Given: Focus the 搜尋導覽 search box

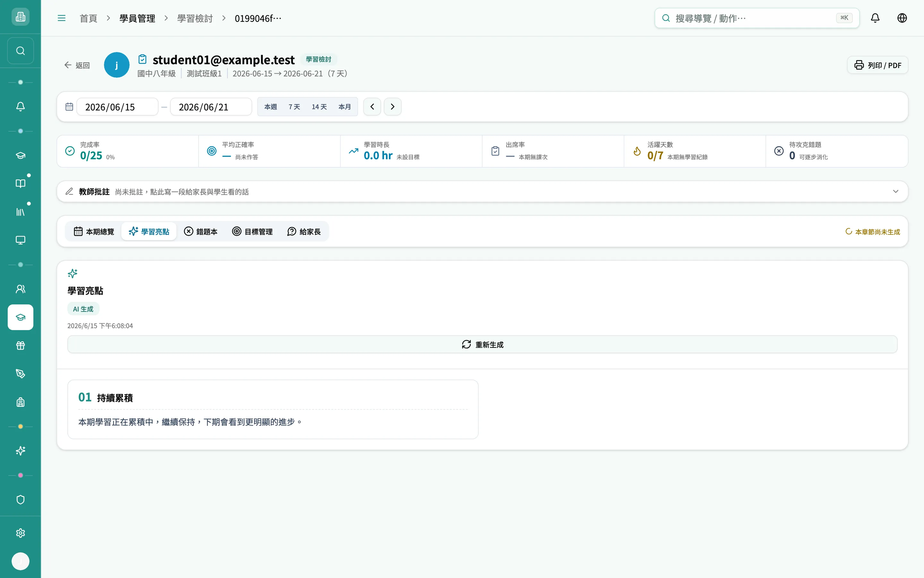Looking at the screenshot, I should coord(757,18).
